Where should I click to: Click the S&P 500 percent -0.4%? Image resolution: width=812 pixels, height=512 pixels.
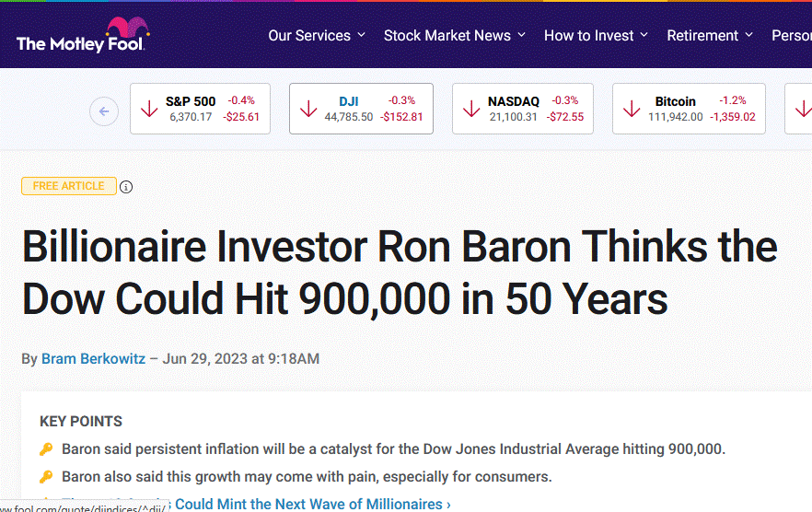pyautogui.click(x=241, y=100)
